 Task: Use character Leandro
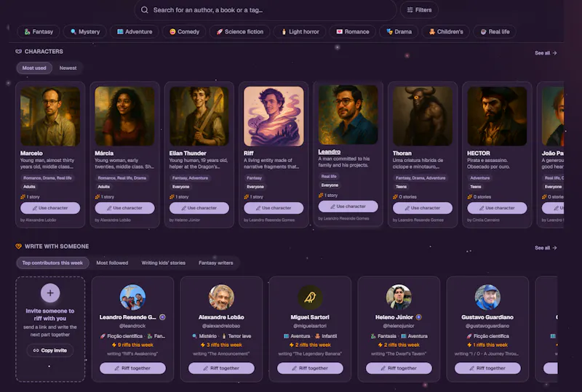point(348,207)
